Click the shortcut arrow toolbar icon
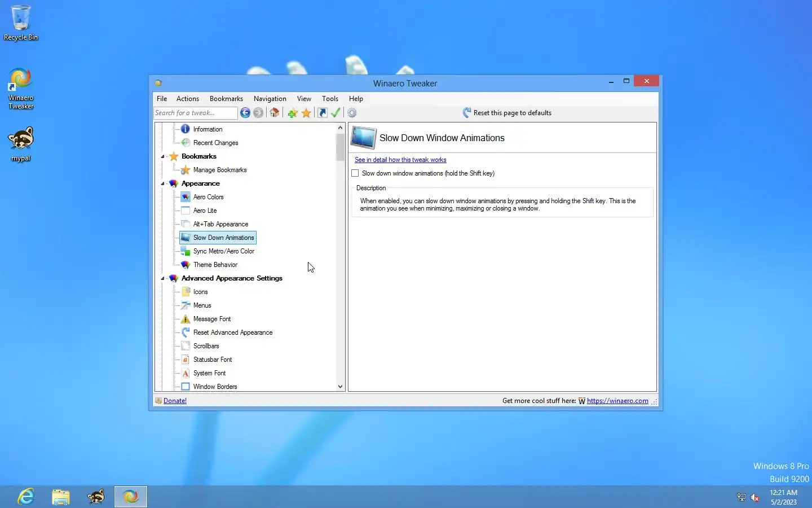The height and width of the screenshot is (508, 812). coord(323,113)
